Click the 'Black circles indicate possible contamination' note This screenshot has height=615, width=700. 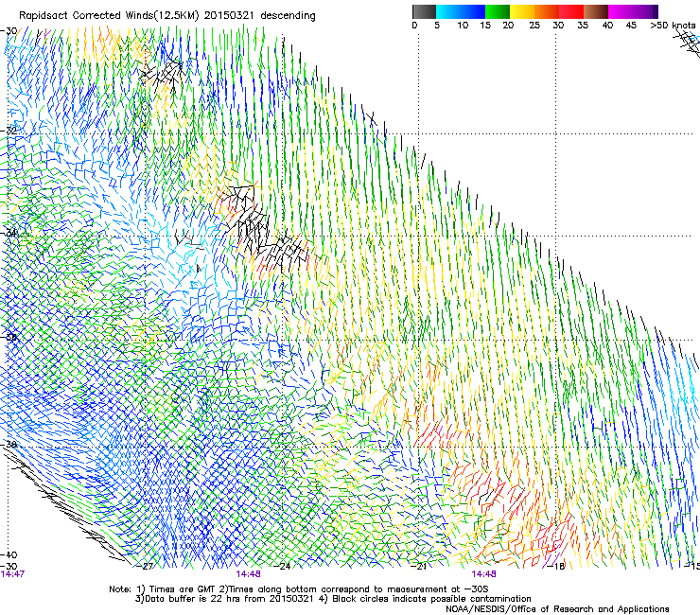(431, 599)
